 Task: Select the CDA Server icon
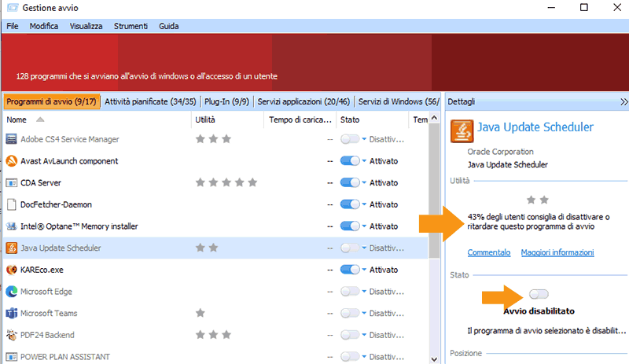point(12,182)
